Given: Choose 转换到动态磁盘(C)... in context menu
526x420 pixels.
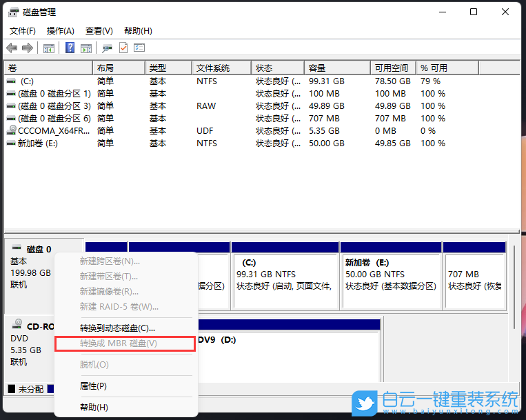Looking at the screenshot, I should tap(125, 328).
